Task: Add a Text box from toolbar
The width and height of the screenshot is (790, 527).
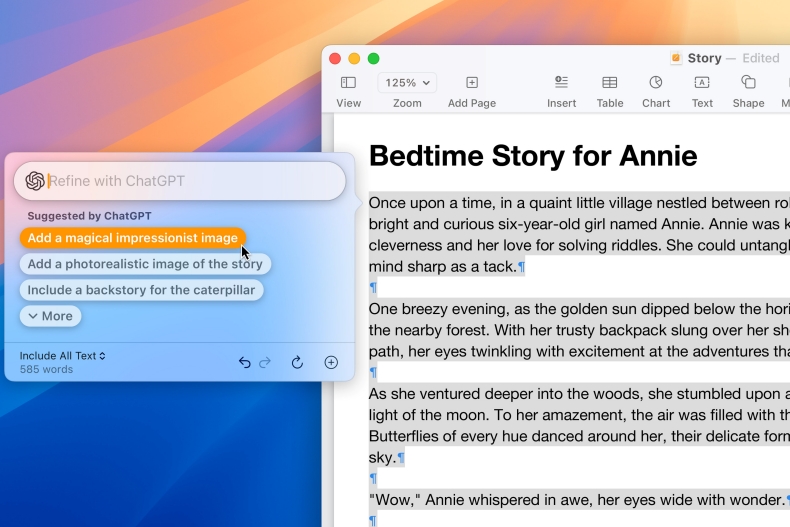Action: [702, 83]
